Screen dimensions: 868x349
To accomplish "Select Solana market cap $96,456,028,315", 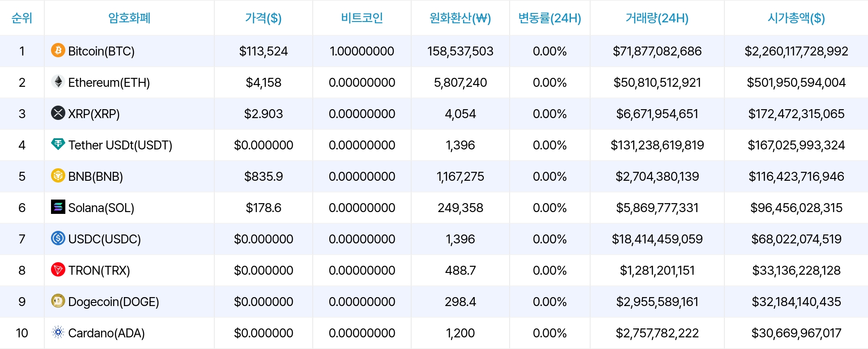I will tap(796, 208).
